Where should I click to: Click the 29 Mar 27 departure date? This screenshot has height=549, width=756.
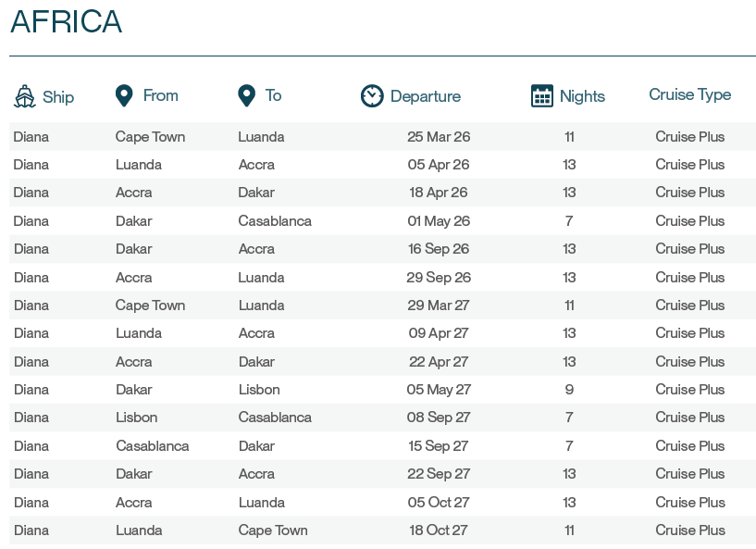pyautogui.click(x=439, y=306)
